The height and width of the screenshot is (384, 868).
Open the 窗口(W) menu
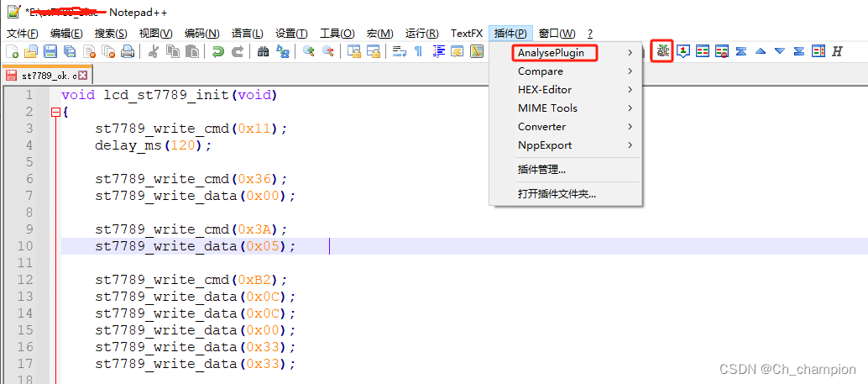coord(557,34)
